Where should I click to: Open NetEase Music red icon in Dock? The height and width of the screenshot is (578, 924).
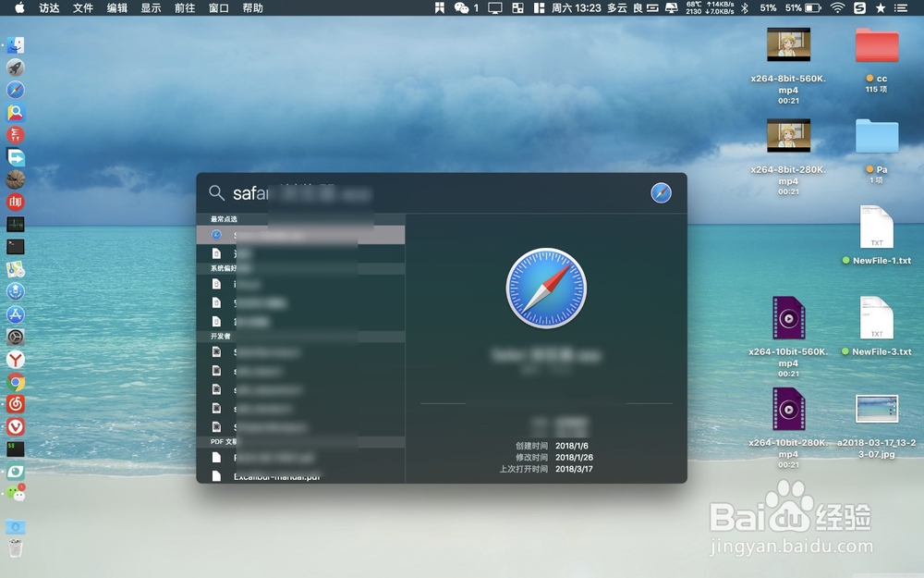pyautogui.click(x=16, y=404)
